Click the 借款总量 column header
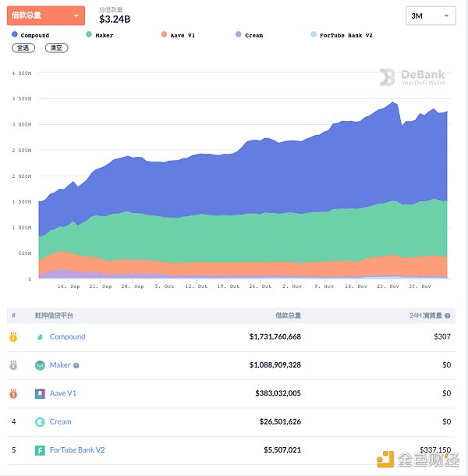 coord(288,315)
